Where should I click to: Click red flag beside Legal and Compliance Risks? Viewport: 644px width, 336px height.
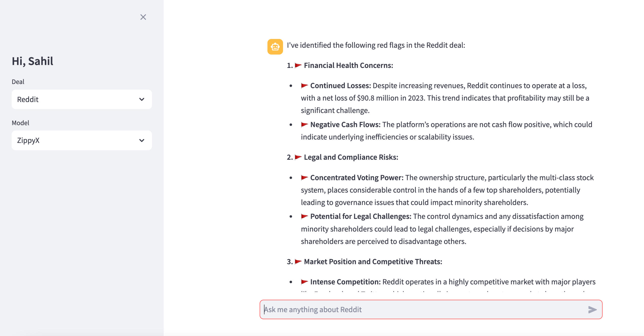click(298, 157)
